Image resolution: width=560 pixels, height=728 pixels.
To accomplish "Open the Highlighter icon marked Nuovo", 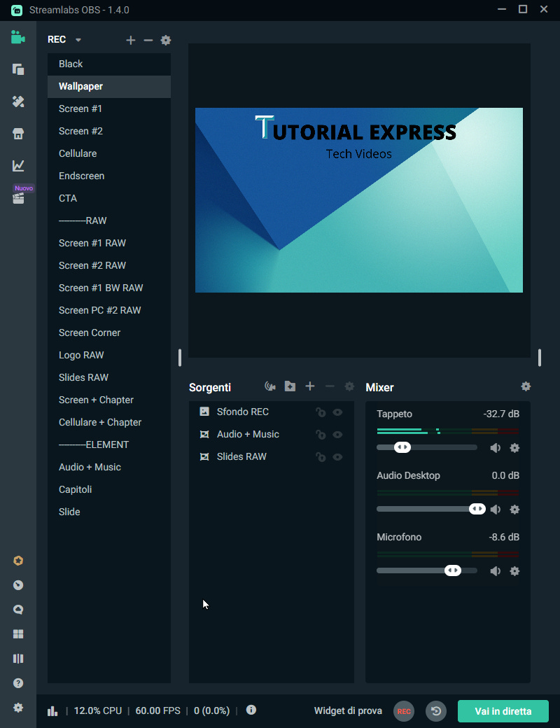I will click(18, 198).
